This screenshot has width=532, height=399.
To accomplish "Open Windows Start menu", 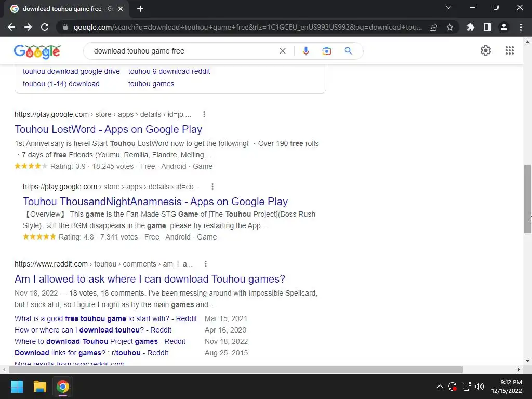I will pyautogui.click(x=17, y=387).
